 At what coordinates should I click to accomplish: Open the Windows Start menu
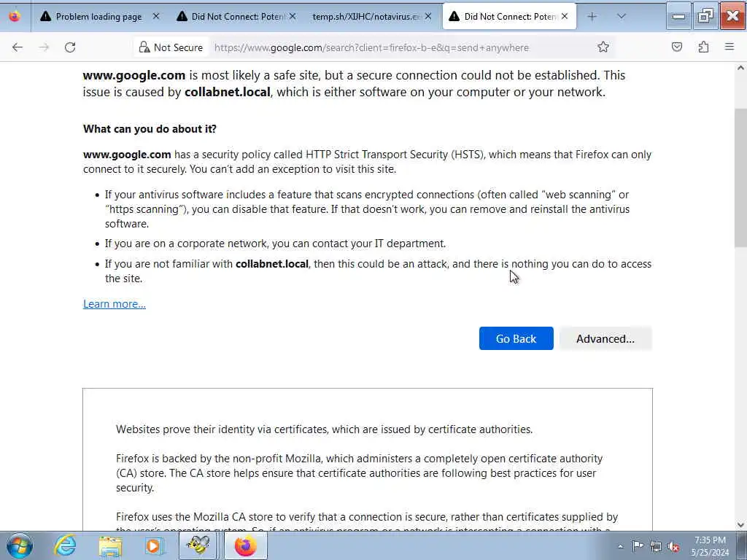19,545
